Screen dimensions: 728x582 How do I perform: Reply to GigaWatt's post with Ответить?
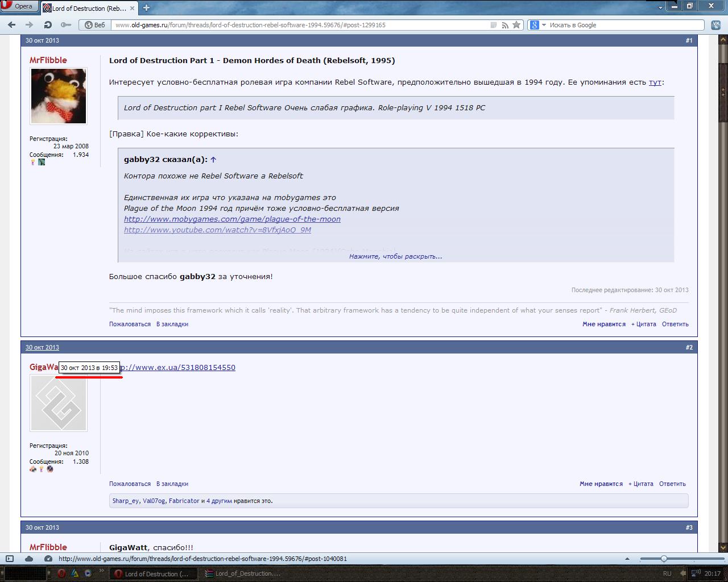tap(672, 484)
